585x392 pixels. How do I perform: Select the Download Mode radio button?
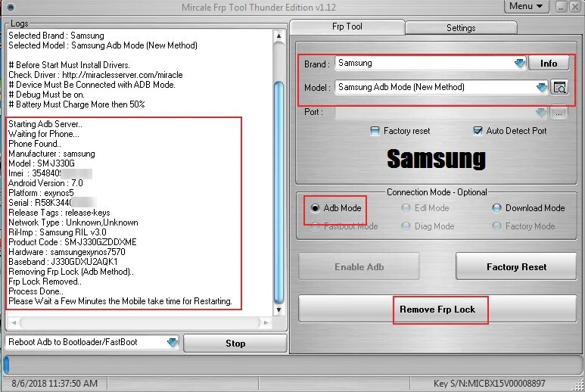tap(496, 208)
